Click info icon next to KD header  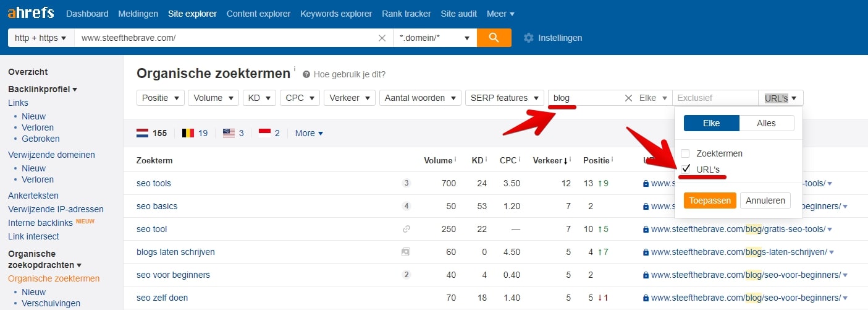[x=486, y=159]
